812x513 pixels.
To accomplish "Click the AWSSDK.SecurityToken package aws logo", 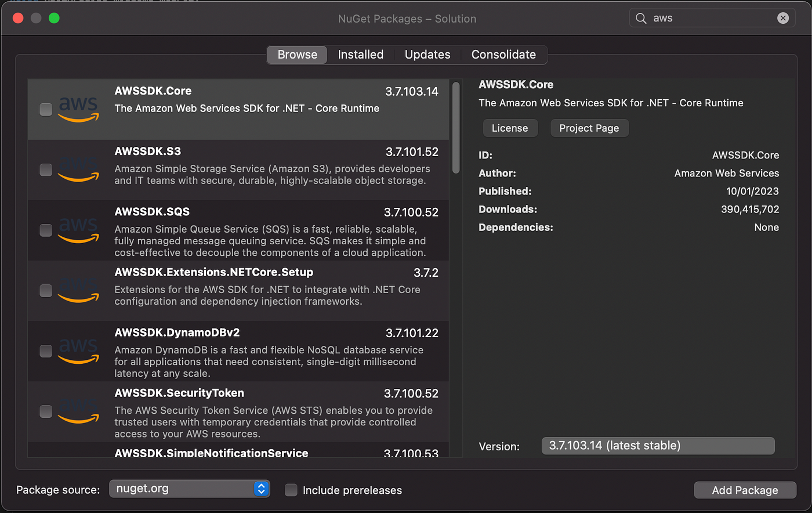I will click(78, 411).
